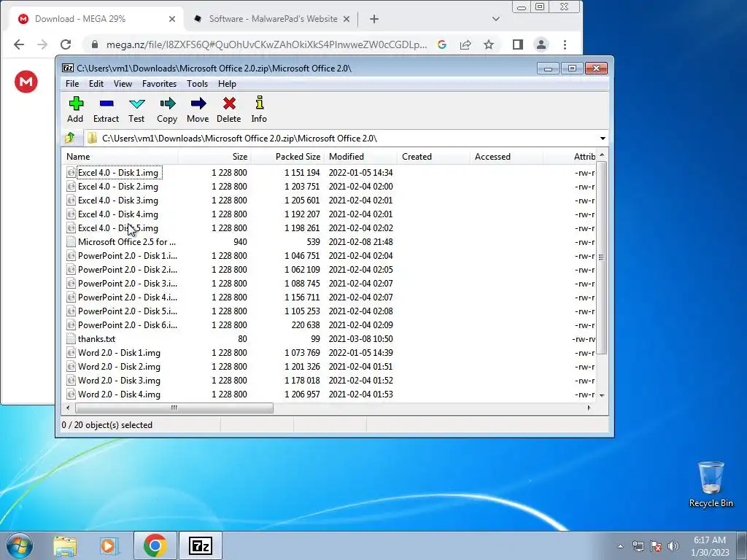Open Action Center flag tray icon
747x560 pixels.
[x=656, y=546]
